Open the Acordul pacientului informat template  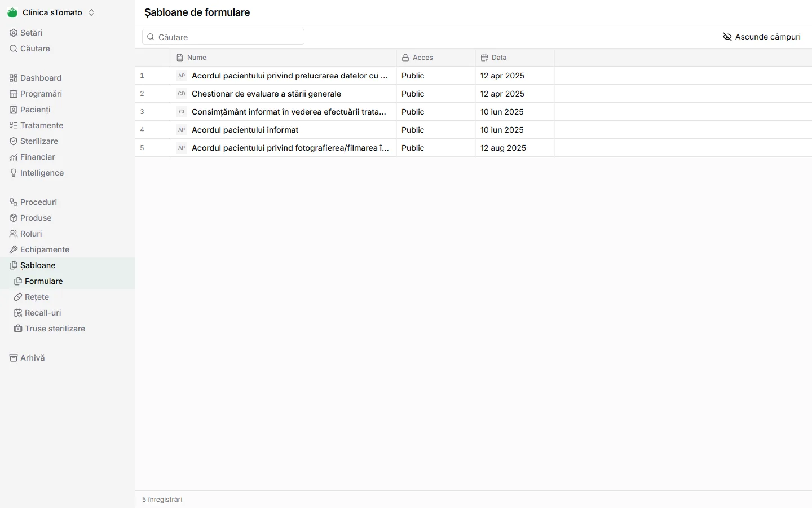(245, 130)
